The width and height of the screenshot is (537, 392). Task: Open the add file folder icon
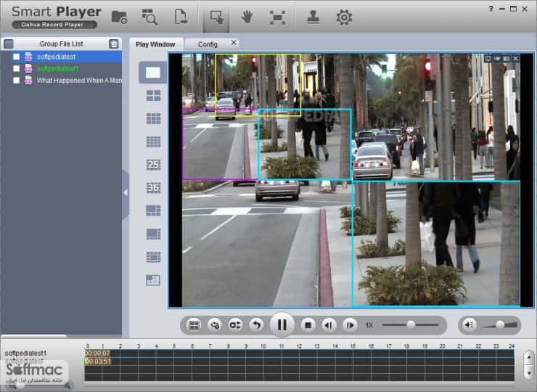(120, 17)
